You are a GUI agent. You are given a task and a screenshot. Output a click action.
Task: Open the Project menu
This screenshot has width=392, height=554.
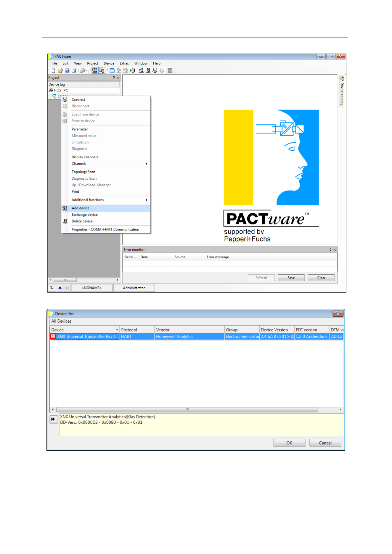coord(93,63)
